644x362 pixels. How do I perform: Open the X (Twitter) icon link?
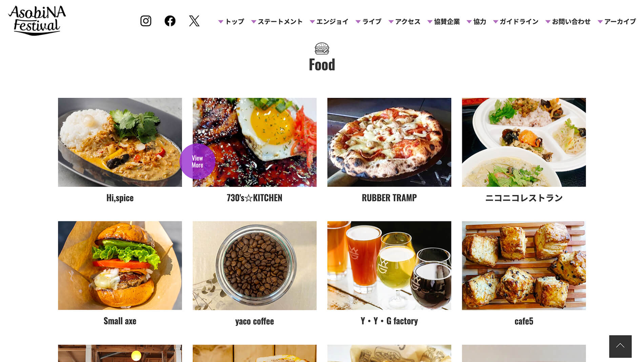(x=194, y=21)
